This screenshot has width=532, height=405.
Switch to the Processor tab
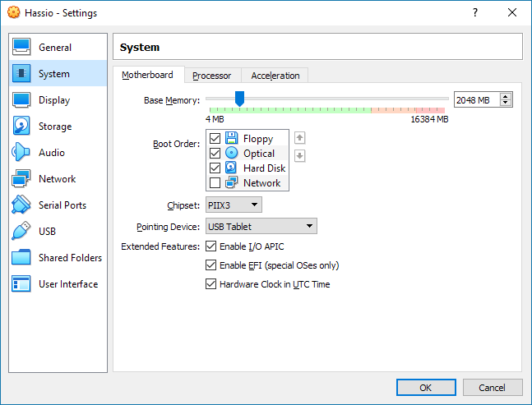(211, 76)
